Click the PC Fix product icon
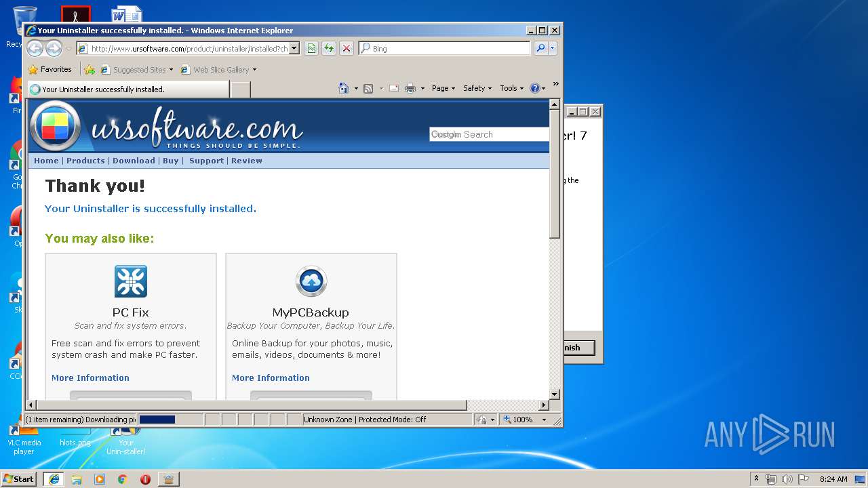 131,281
